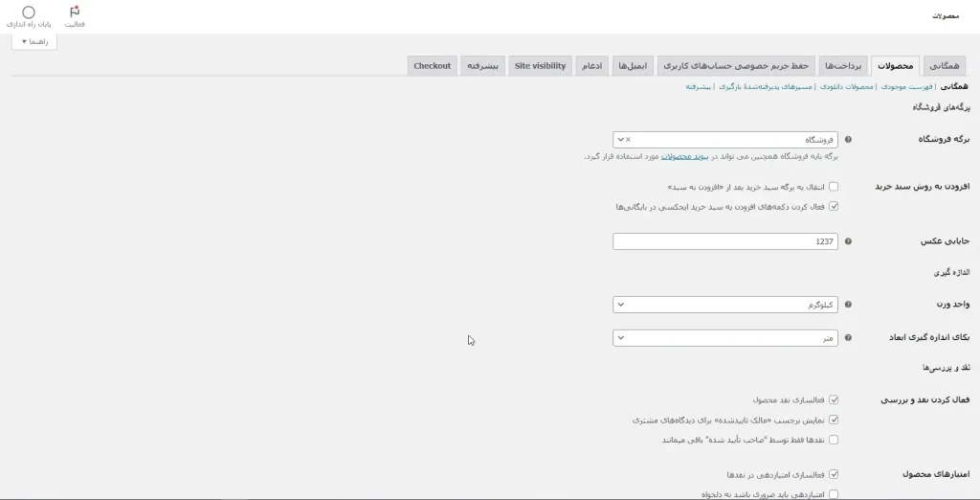
Task: Toggle فعالسازی نقد محصول checkbox
Action: coord(834,399)
